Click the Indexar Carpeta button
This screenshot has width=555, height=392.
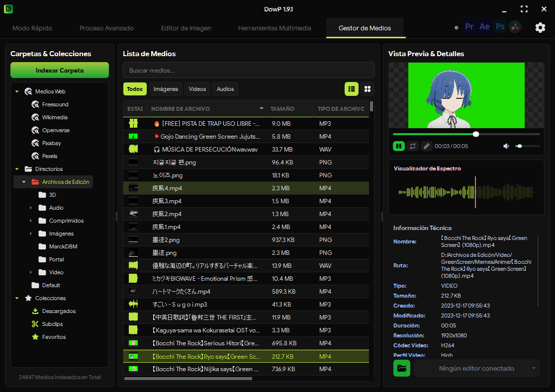(x=60, y=70)
